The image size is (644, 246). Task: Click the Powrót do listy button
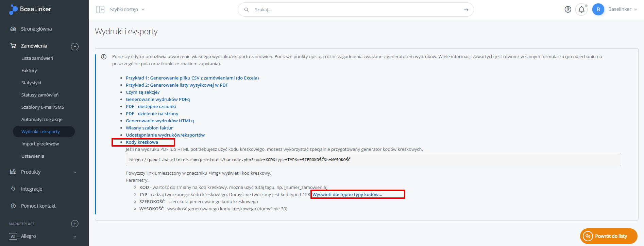pos(609,236)
